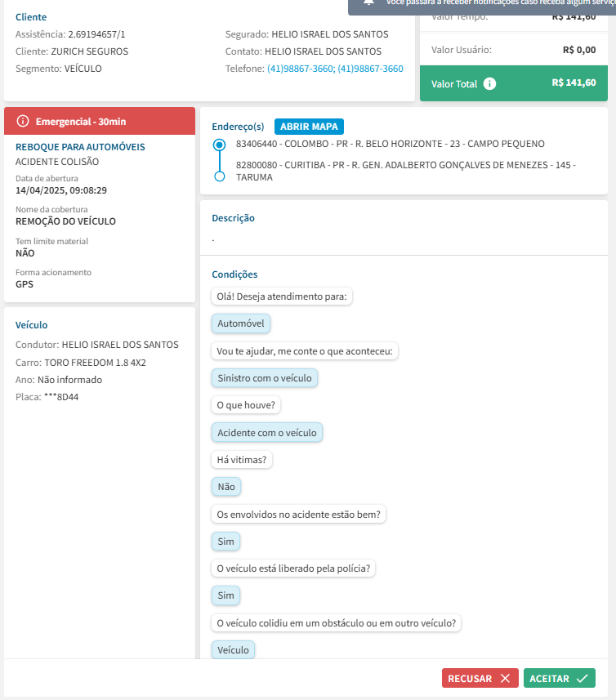Click the Acidente com o veículo chip
Screen dimensions: 616x700
[x=267, y=432]
